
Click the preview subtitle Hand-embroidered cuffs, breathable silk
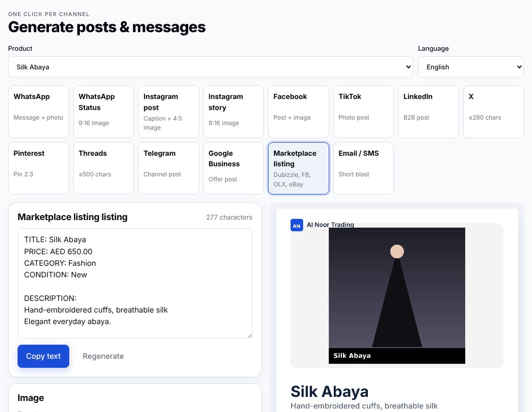[364, 406]
